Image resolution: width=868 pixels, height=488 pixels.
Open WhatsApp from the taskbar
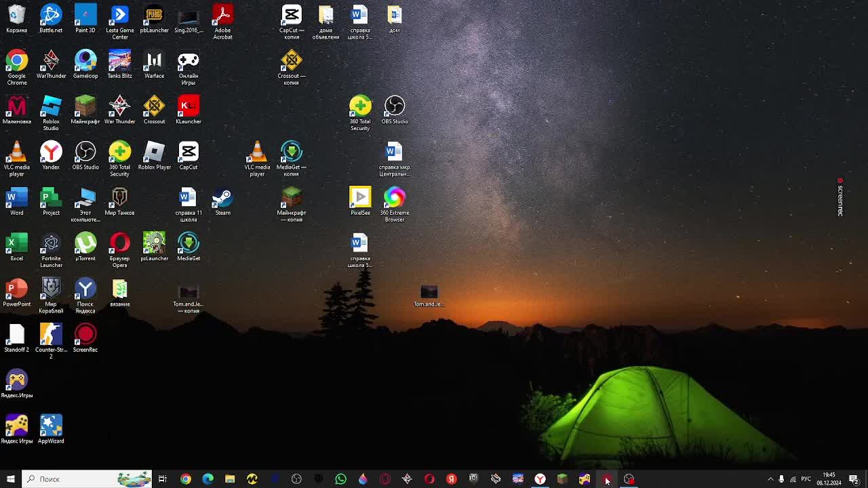coord(340,479)
